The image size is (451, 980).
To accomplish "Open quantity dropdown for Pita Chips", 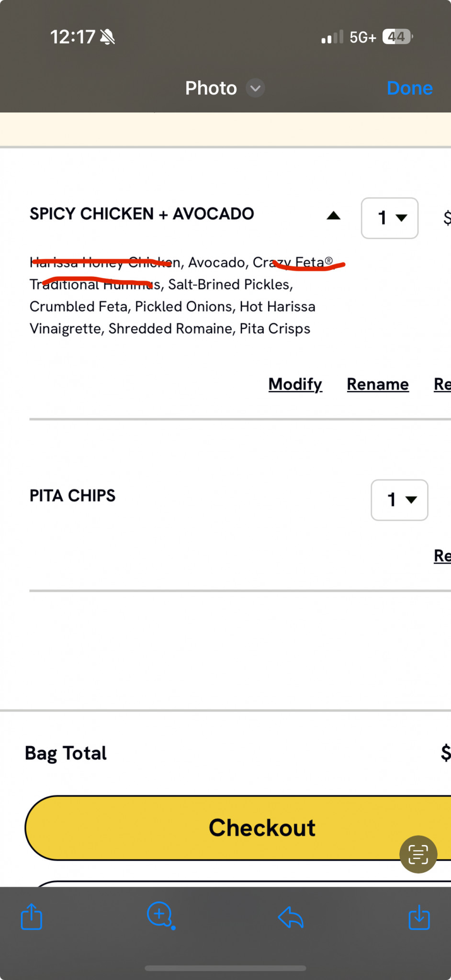I will coord(399,500).
